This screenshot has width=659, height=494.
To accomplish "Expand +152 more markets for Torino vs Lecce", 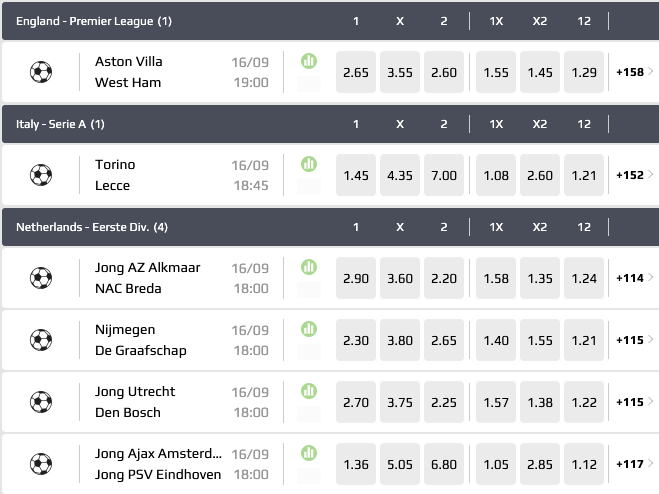I will [x=636, y=175].
